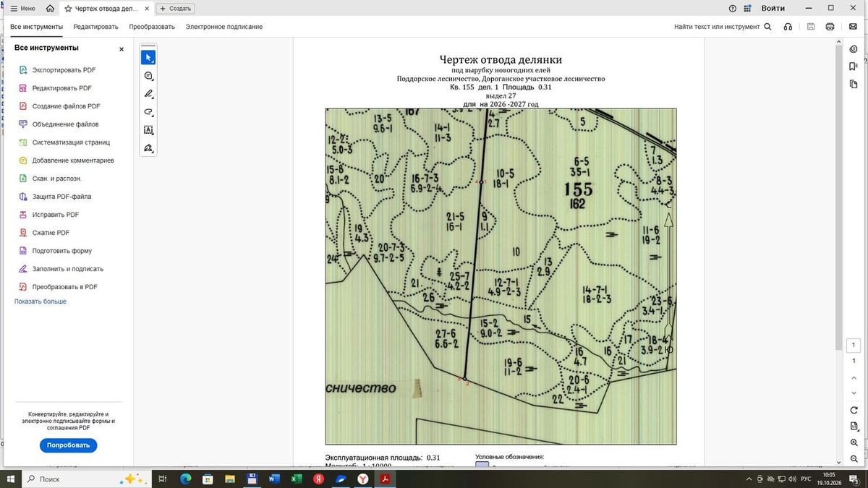Click the Войти sign-in button
This screenshot has width=868, height=488.
point(773,9)
